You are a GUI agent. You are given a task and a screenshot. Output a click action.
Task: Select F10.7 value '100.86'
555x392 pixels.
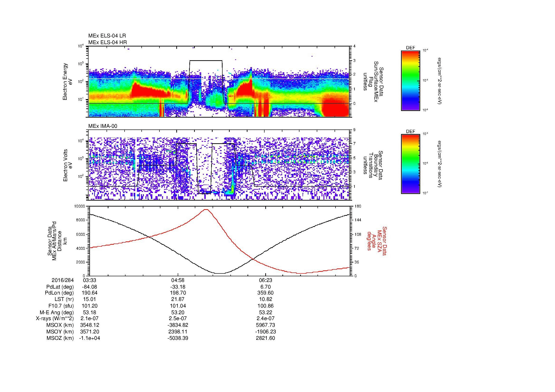[266, 306]
